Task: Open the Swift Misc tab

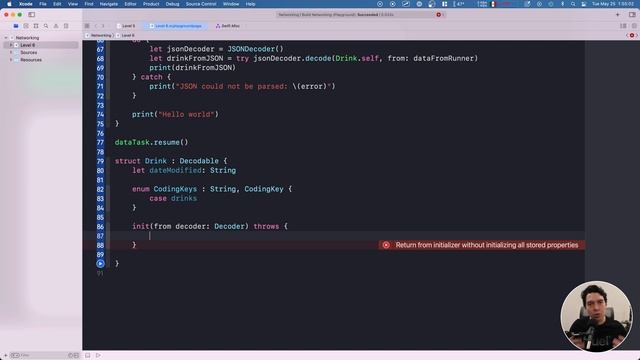Action: click(228, 26)
